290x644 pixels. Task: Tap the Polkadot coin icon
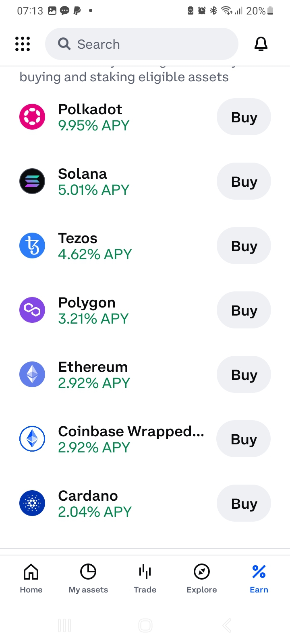click(32, 117)
